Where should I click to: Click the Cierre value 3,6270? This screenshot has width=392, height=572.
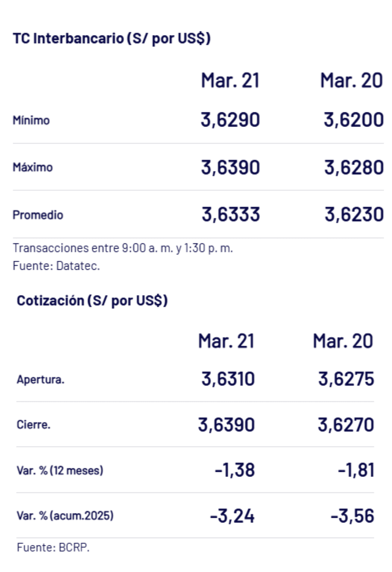pos(346,425)
